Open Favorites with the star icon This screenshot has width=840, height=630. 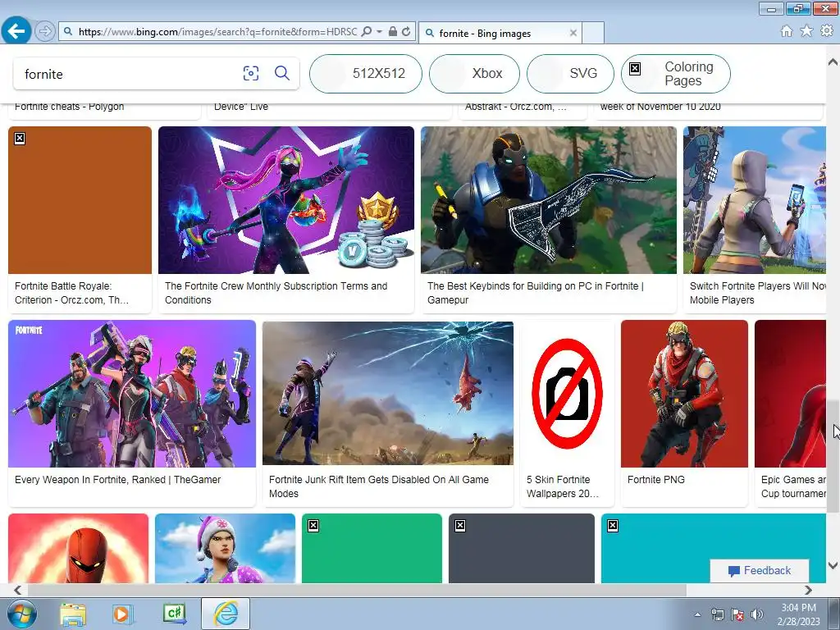tap(806, 31)
